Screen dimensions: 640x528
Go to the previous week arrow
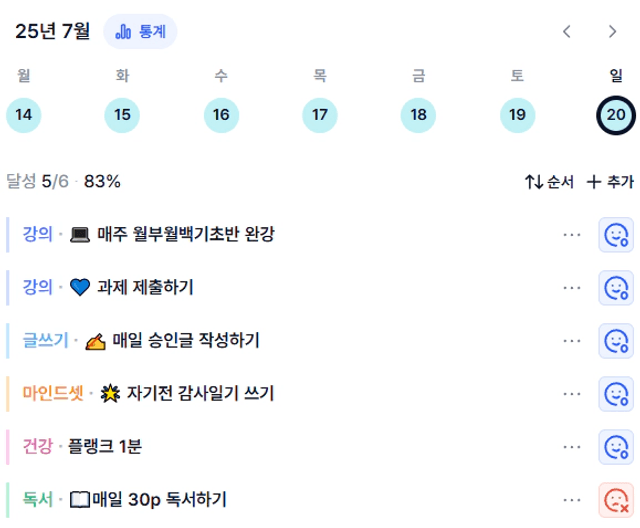[x=567, y=31]
